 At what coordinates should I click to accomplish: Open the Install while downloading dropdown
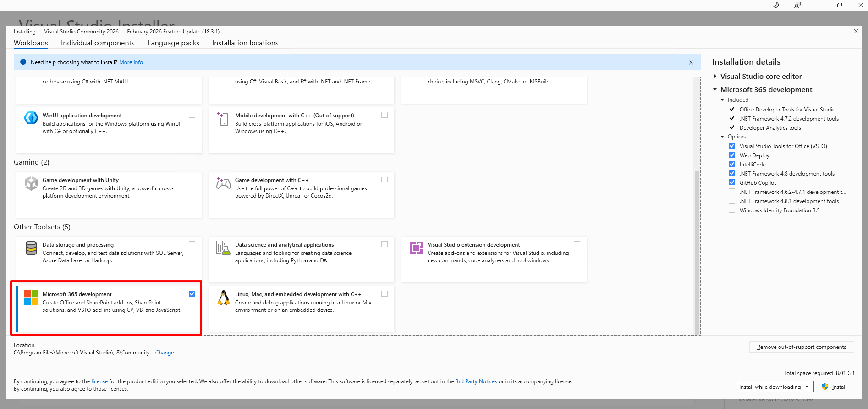click(773, 387)
